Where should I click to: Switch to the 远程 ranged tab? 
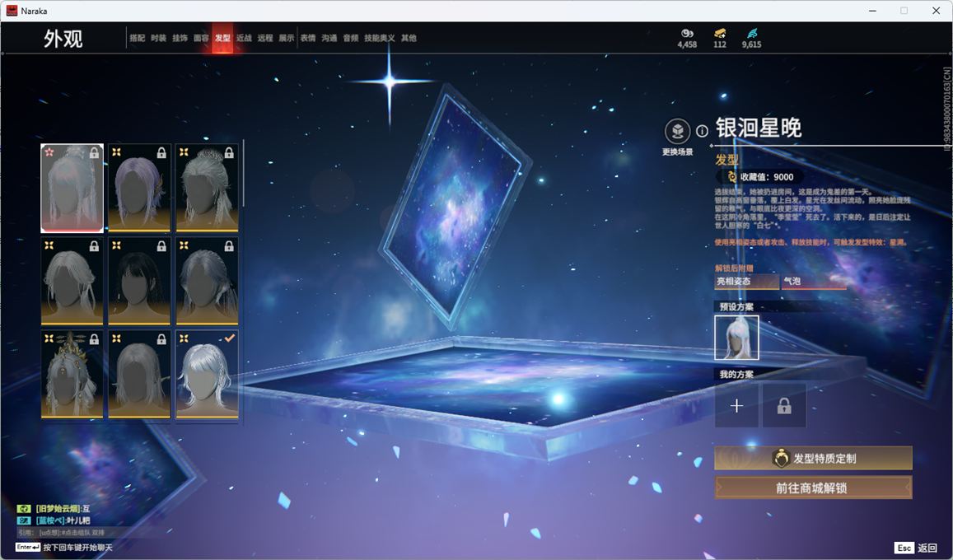(265, 38)
